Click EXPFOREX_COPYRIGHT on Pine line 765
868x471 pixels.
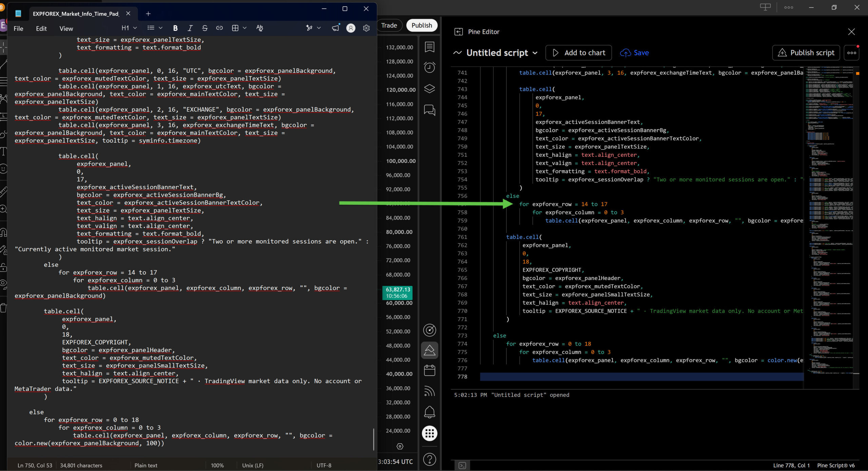coord(552,270)
